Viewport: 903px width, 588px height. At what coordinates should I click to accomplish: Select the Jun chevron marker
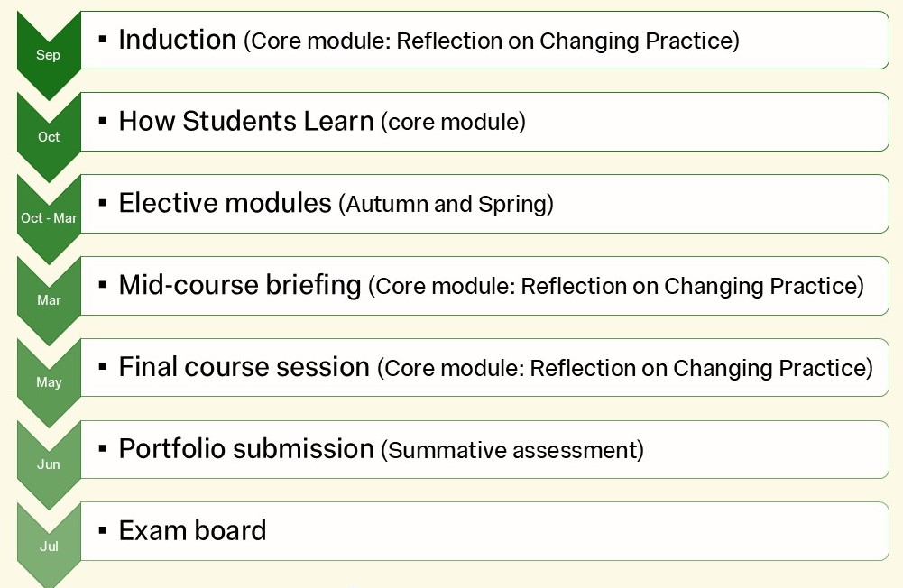[49, 464]
